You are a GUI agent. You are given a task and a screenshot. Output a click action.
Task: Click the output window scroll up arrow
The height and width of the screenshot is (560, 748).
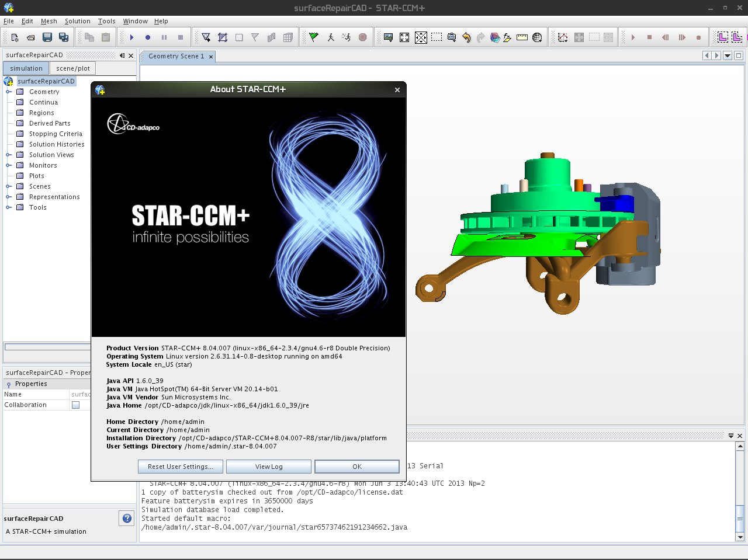pyautogui.click(x=740, y=446)
